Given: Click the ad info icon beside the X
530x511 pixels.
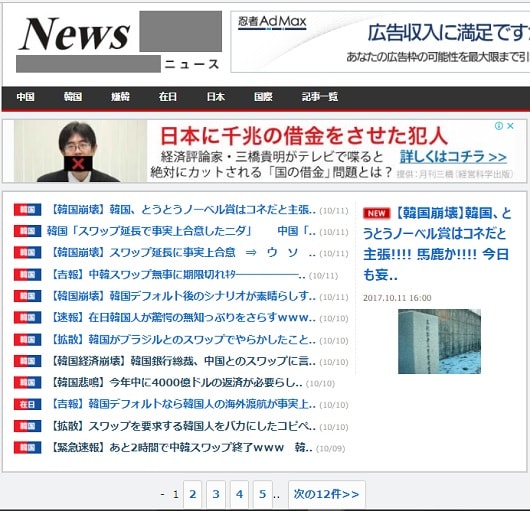Looking at the screenshot, I should [499, 126].
